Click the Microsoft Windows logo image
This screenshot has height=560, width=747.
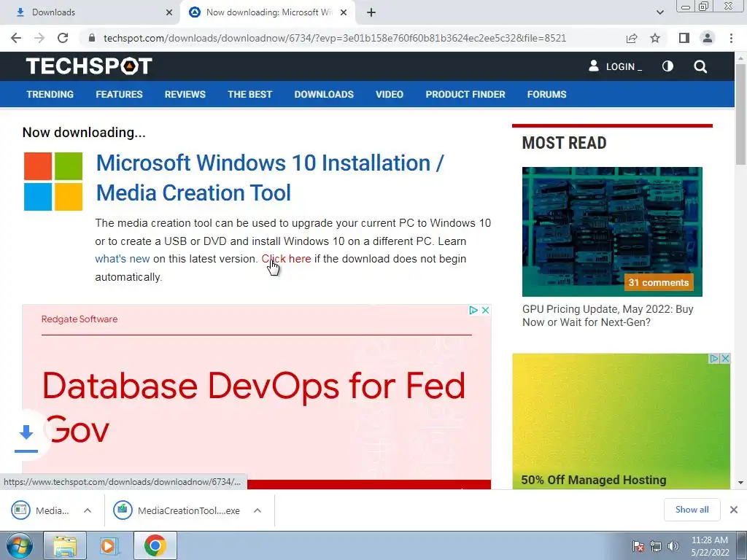[x=53, y=182]
